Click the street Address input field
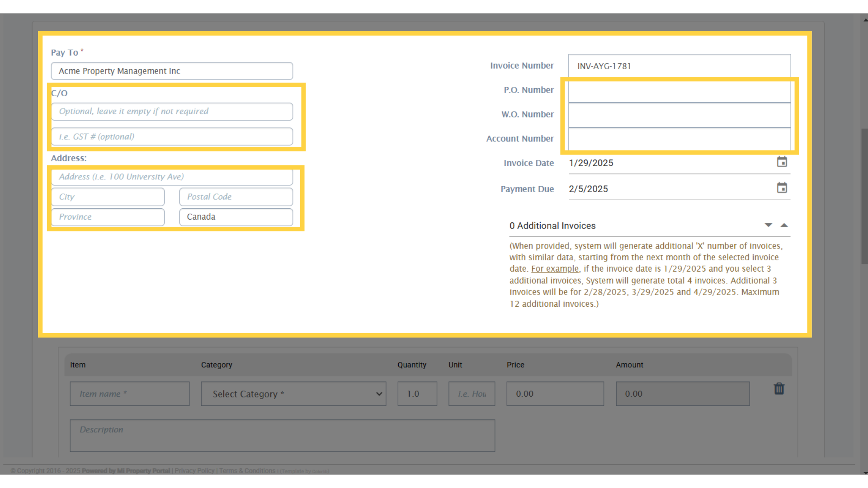 [172, 177]
